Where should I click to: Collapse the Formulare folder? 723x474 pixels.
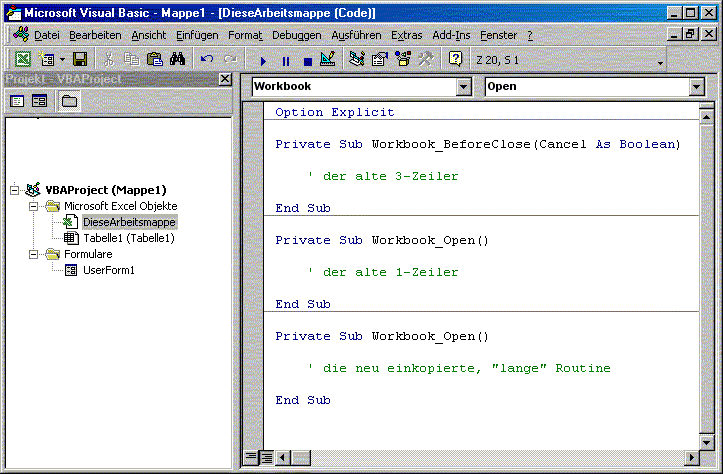coord(34,254)
